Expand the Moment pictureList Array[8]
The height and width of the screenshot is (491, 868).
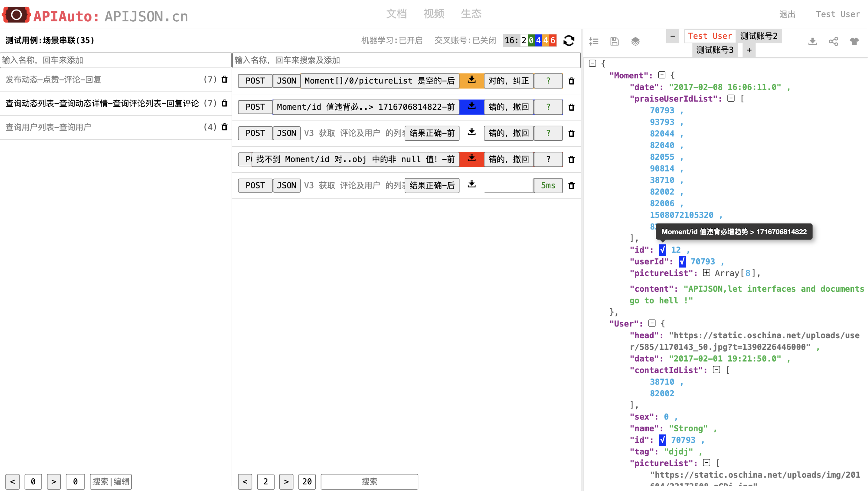click(706, 273)
